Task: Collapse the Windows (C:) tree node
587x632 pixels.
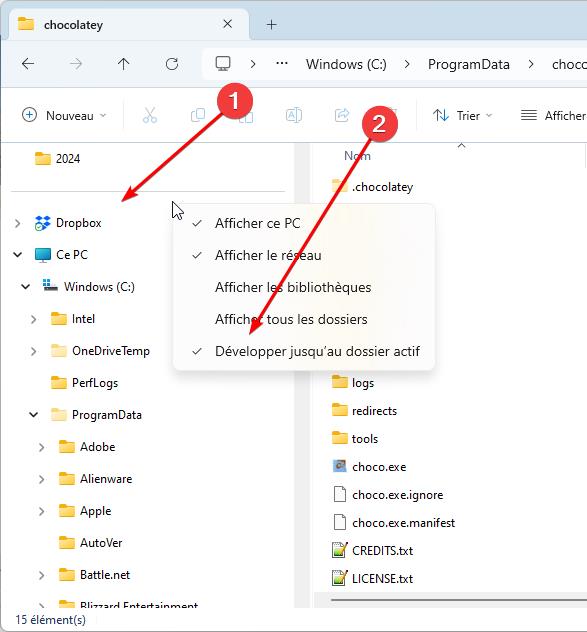Action: pyautogui.click(x=25, y=287)
